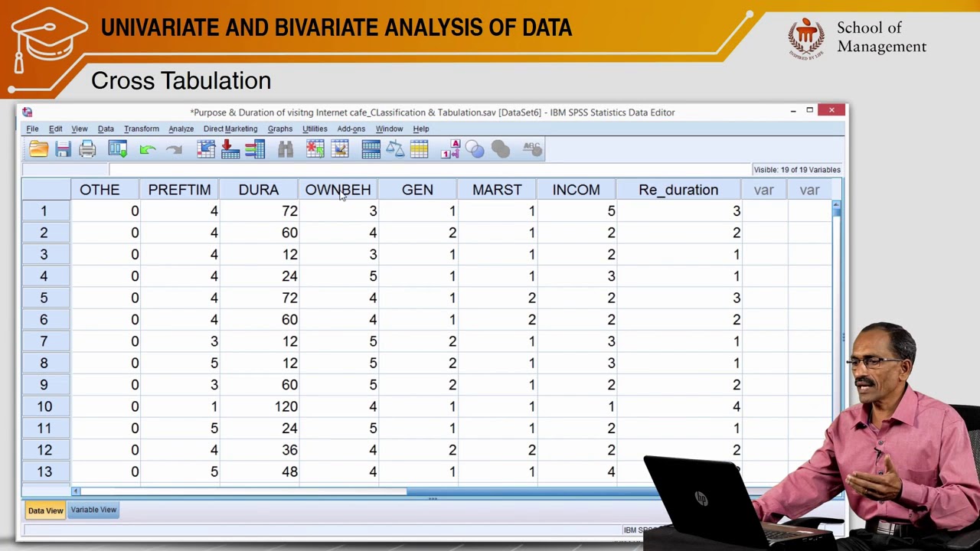
Task: Open the View menu
Action: click(x=80, y=129)
